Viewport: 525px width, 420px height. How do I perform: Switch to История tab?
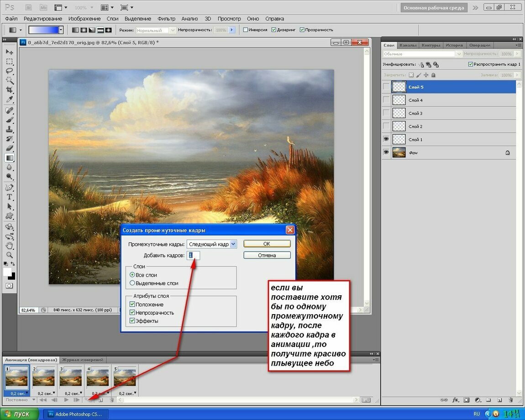coord(454,45)
